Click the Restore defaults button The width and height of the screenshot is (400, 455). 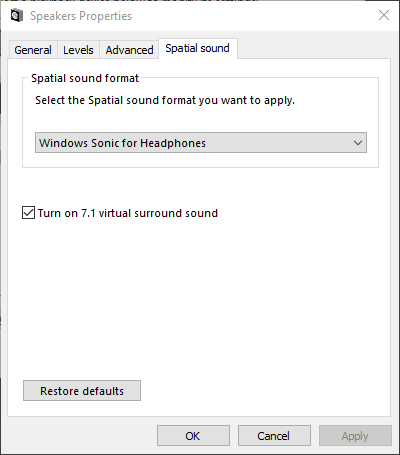82,391
